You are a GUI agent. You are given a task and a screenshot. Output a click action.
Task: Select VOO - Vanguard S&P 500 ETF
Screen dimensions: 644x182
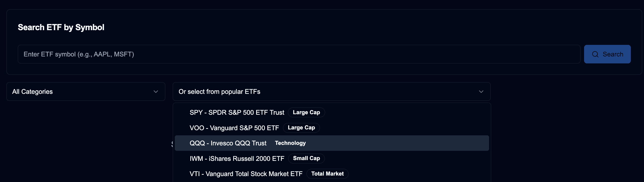[234, 128]
